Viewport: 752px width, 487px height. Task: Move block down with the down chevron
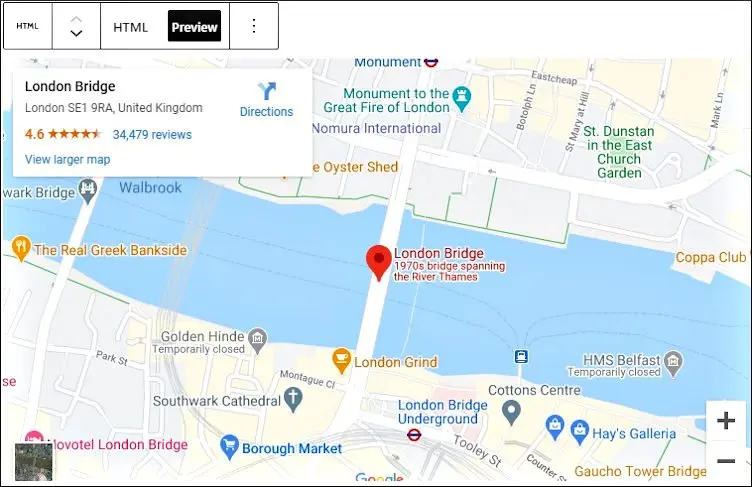tap(76, 33)
